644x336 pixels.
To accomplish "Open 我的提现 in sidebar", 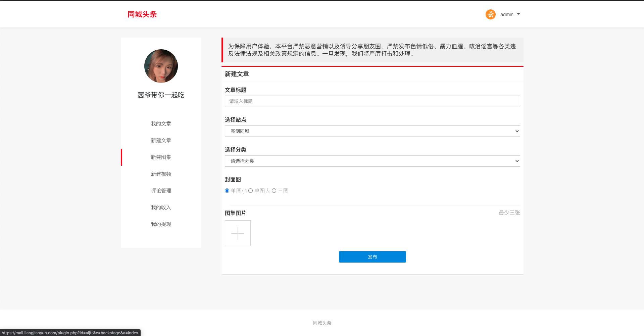I will click(x=161, y=224).
